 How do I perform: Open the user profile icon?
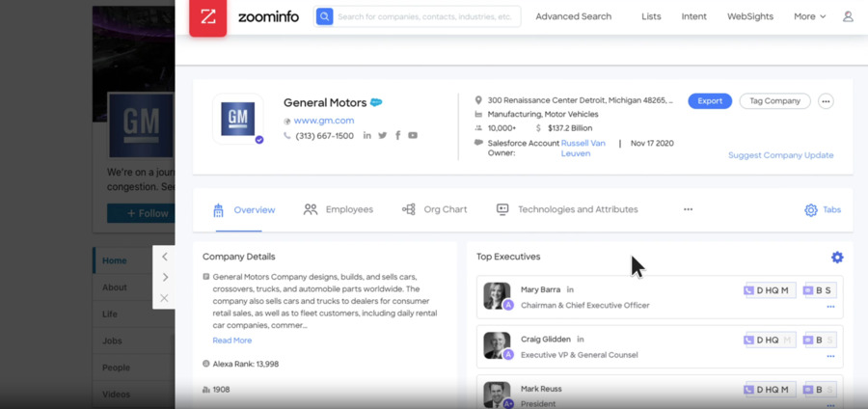(x=848, y=16)
